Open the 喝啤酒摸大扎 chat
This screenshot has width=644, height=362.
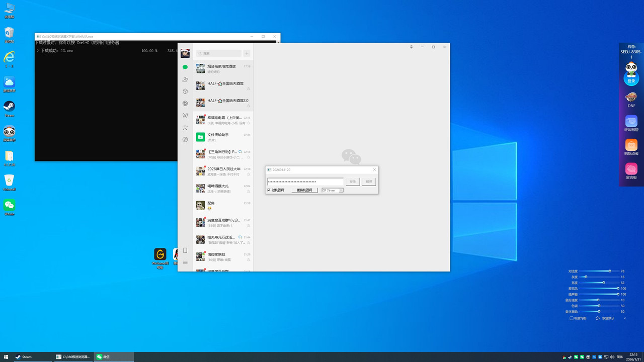tap(223, 189)
